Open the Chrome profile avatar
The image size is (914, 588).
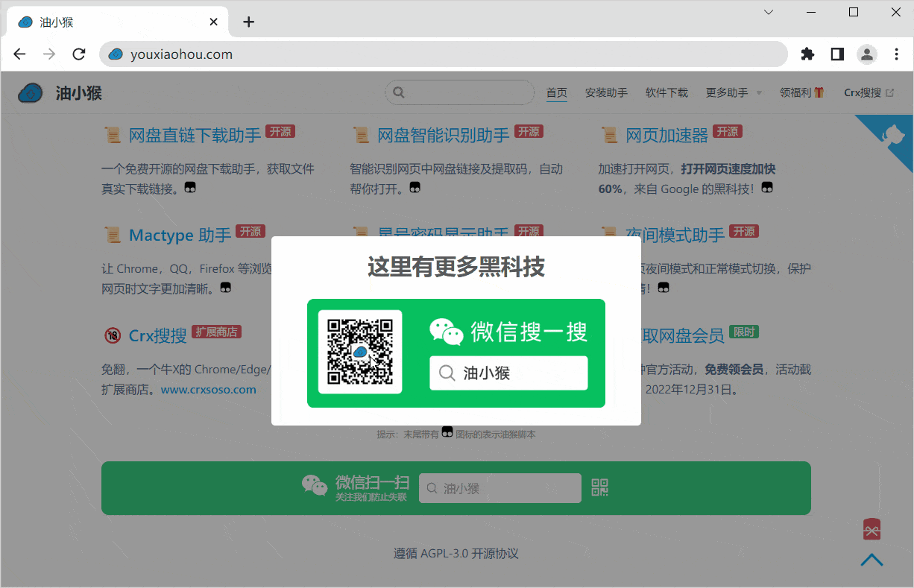point(866,54)
